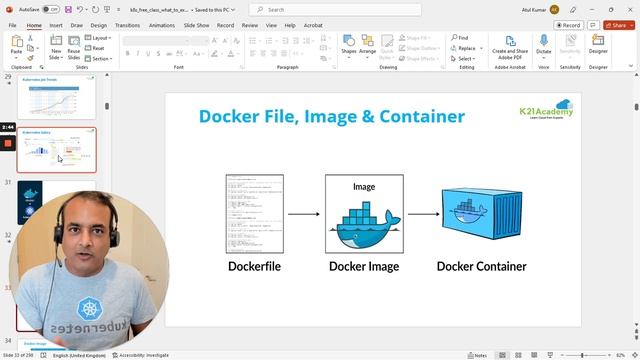Screen dimensions: 640x360
Task: Open the File menu
Action: click(x=13, y=25)
